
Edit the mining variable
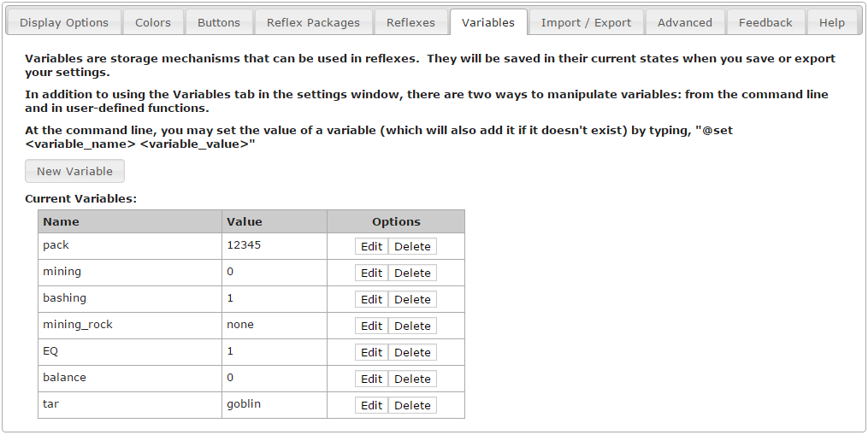point(371,273)
